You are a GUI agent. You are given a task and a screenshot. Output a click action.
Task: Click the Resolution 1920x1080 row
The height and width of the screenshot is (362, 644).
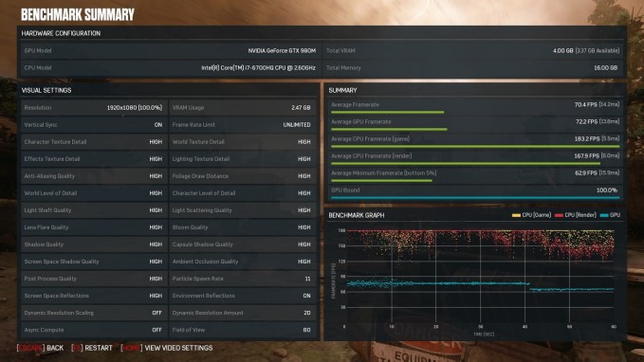[x=94, y=107]
